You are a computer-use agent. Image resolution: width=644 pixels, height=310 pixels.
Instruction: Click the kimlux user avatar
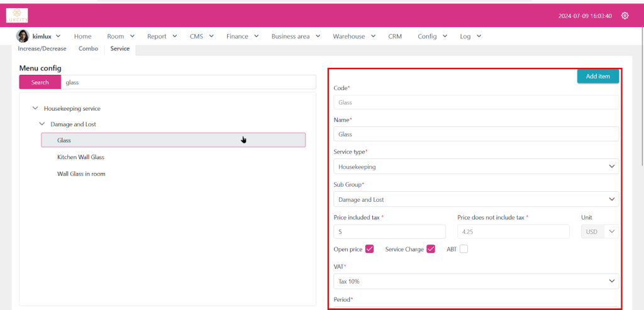(23, 36)
